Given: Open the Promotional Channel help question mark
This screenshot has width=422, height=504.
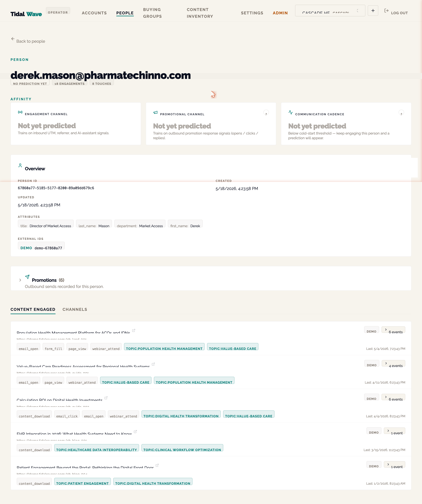Looking at the screenshot, I should pos(266,113).
